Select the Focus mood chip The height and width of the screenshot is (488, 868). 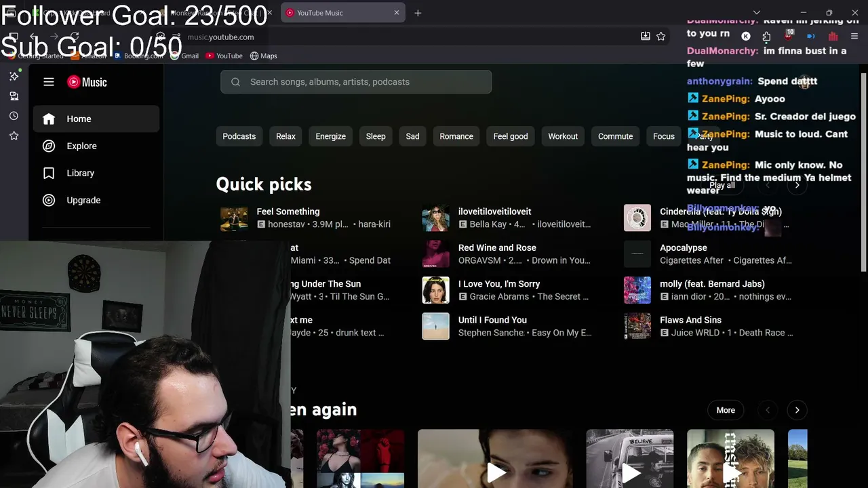[664, 136]
